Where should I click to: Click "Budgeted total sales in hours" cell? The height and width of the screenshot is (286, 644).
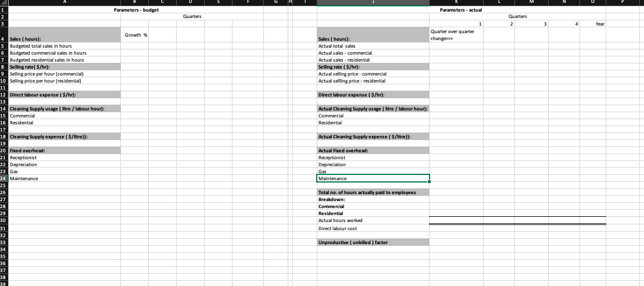[65, 46]
